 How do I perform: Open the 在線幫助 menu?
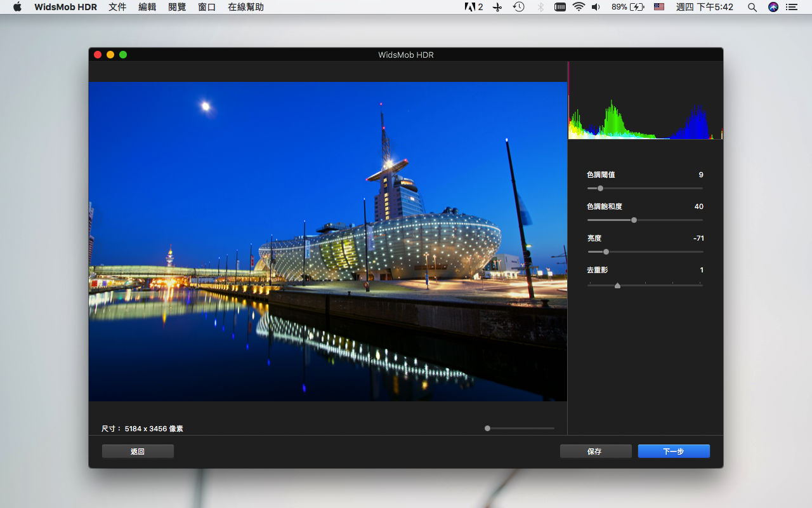(x=246, y=7)
